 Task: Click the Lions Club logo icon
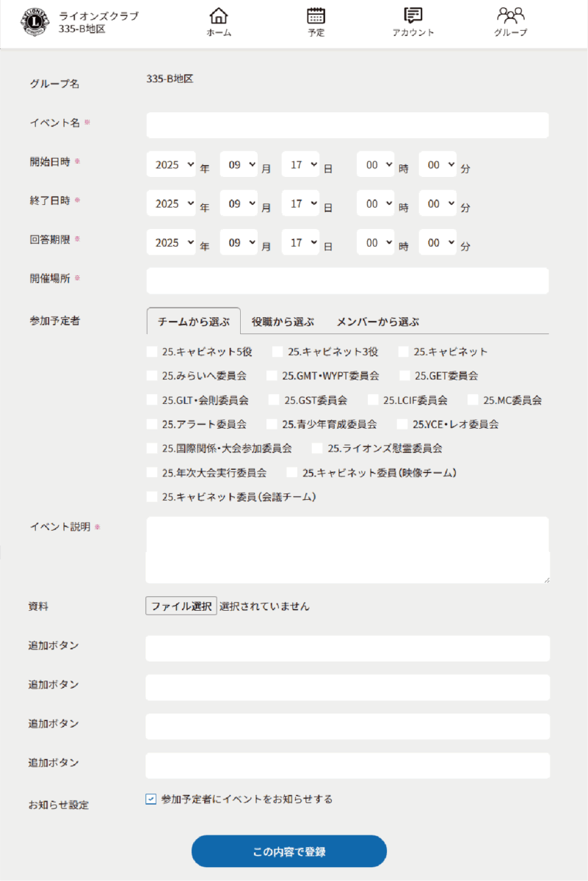34,23
